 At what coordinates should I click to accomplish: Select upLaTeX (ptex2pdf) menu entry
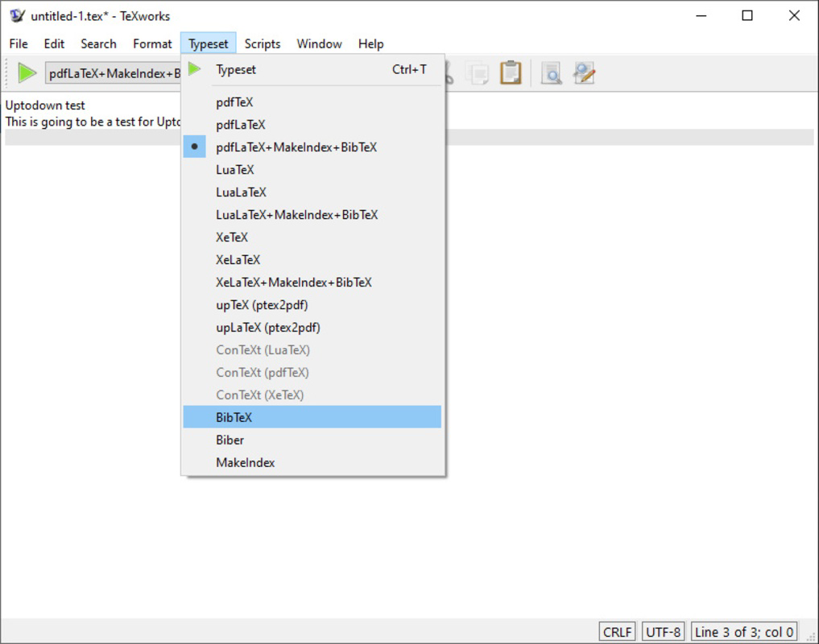[312, 328]
